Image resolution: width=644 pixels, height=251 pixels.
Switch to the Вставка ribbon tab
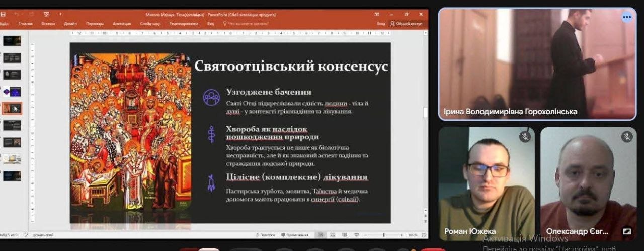[48, 23]
